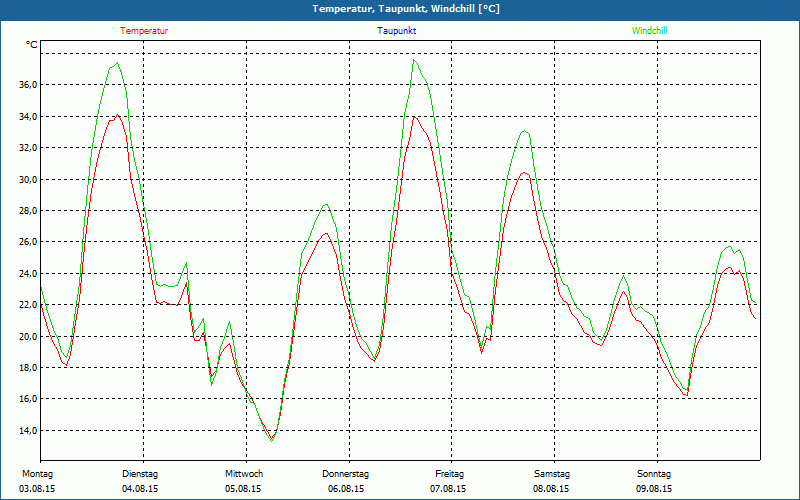This screenshot has width=800, height=500.
Task: Click the date 08.08.15
Action: tap(551, 489)
